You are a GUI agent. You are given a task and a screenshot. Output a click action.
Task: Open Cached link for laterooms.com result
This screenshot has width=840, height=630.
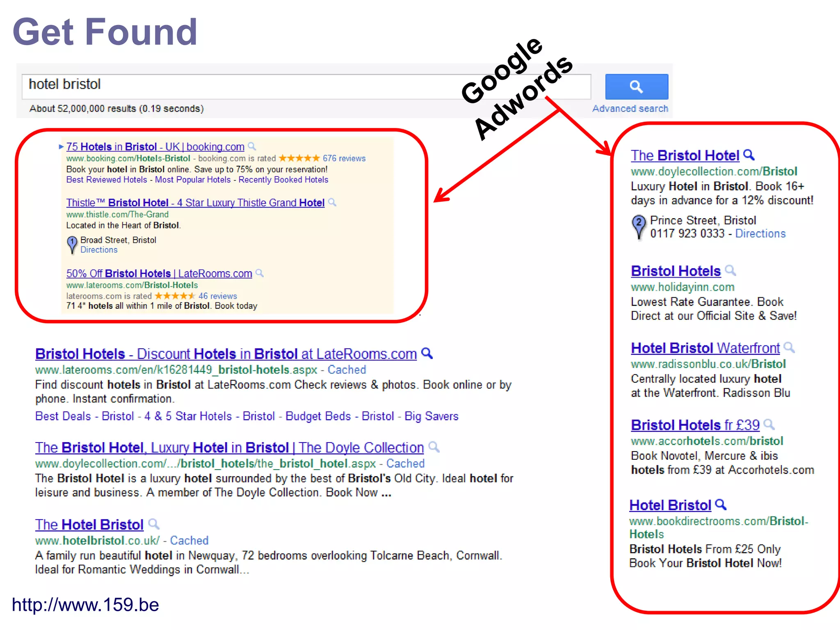pos(347,370)
